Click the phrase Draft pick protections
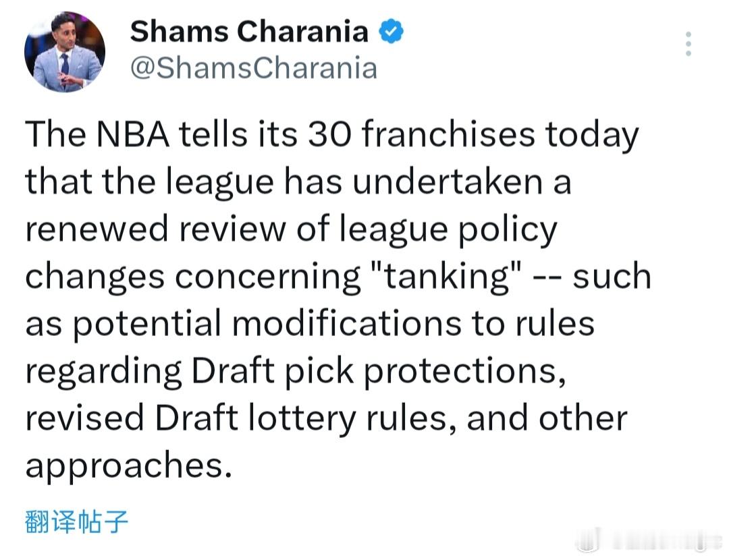This screenshot has height=560, width=729. tap(378, 369)
